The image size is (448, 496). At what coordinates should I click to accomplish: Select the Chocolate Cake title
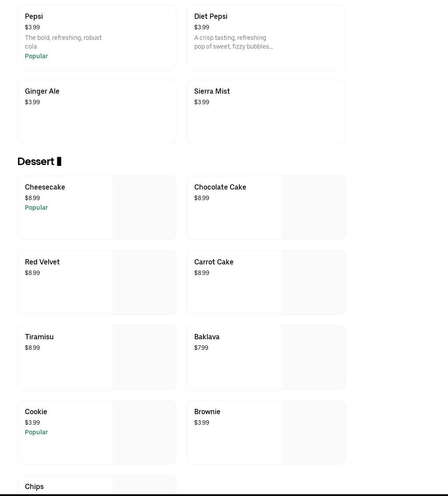point(220,187)
